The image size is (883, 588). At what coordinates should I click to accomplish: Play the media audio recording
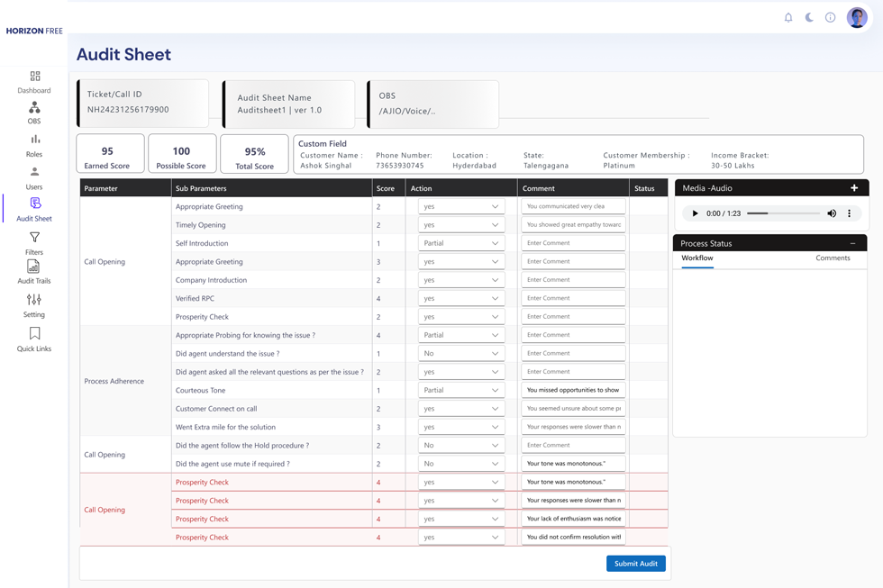[695, 213]
